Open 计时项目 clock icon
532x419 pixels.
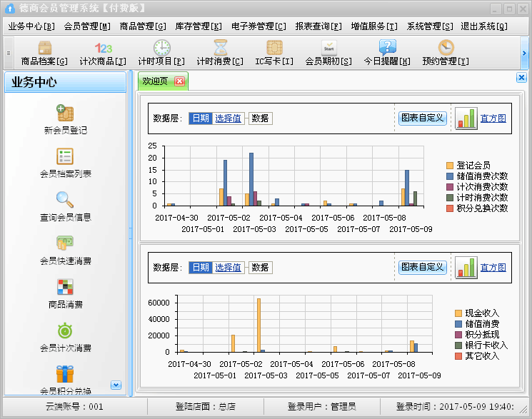[162, 48]
